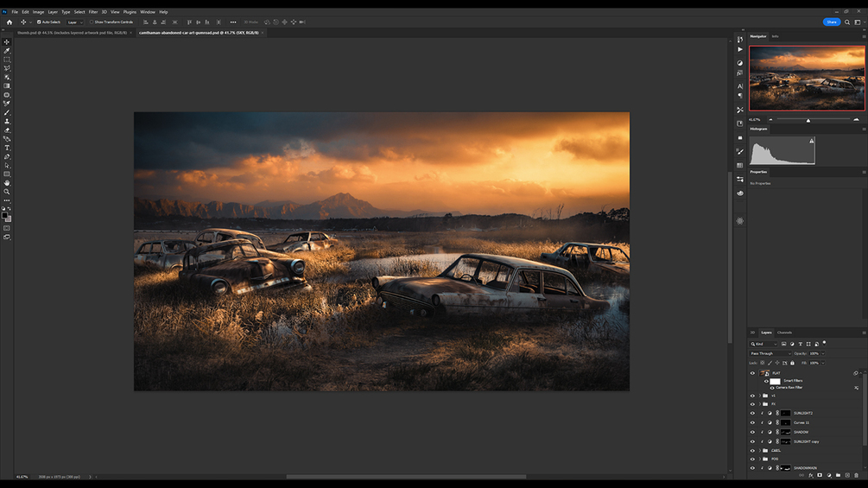Select the Move tool in the toolbar
868x488 pixels.
[x=7, y=41]
